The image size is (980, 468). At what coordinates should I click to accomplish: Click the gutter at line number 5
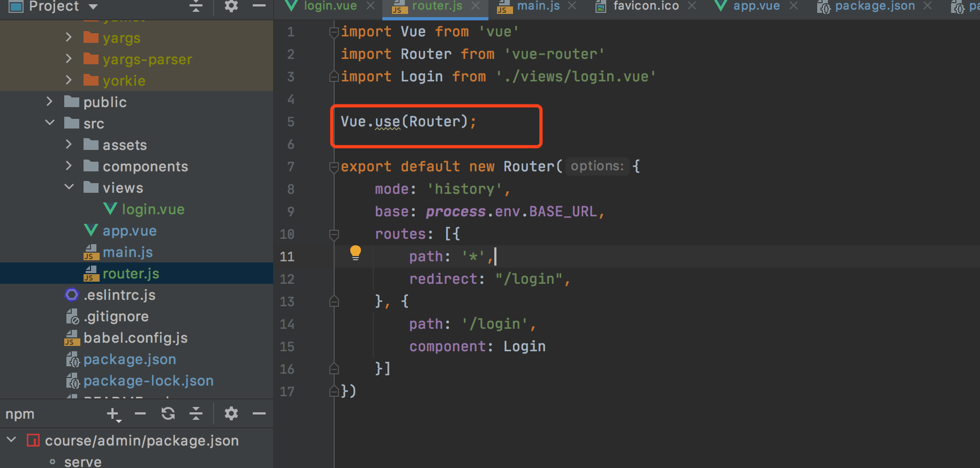(x=291, y=122)
